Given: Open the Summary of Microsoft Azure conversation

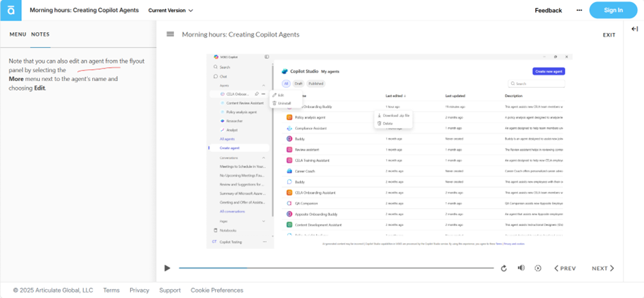Looking at the screenshot, I should tap(243, 193).
